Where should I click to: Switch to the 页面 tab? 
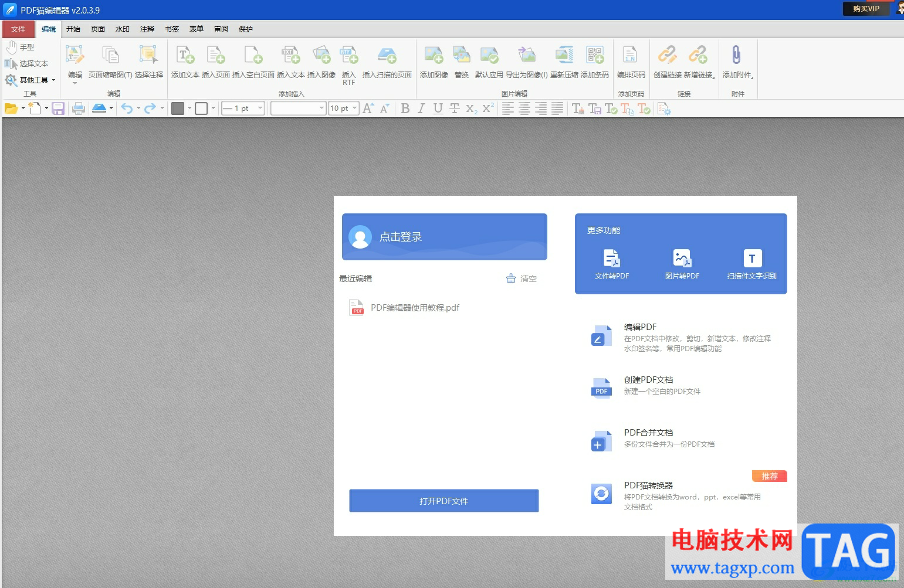98,29
